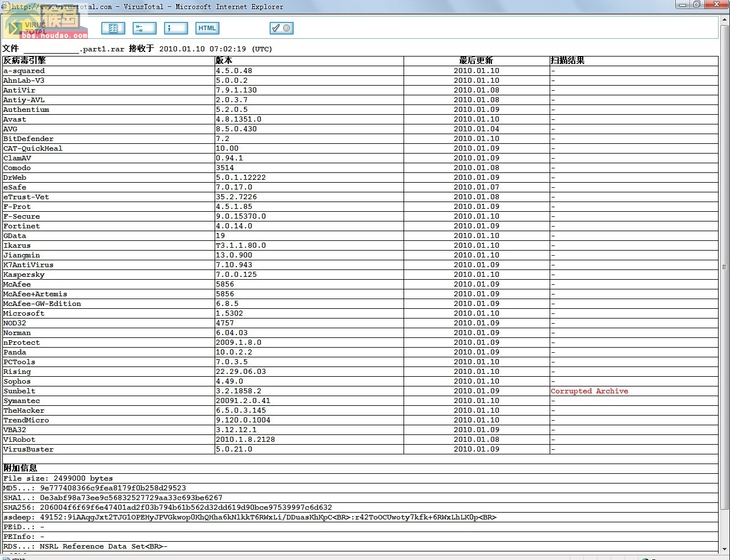Click Sophos version 4.49.0
This screenshot has height=560, width=730.
pyautogui.click(x=229, y=381)
